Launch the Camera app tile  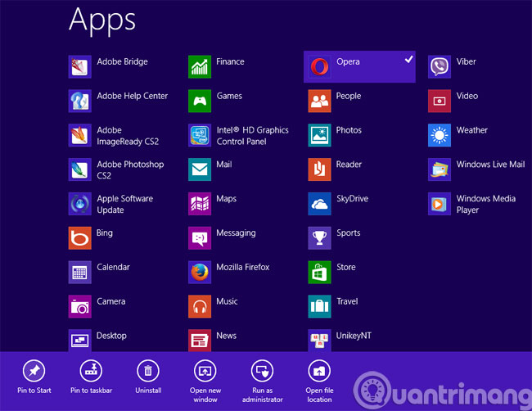[79, 306]
